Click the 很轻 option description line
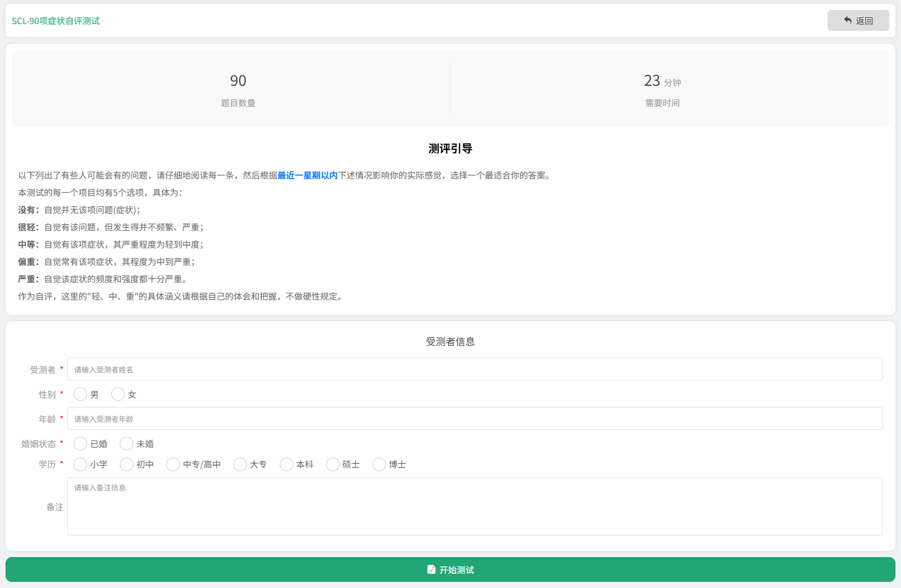901x588 pixels. 111,227
